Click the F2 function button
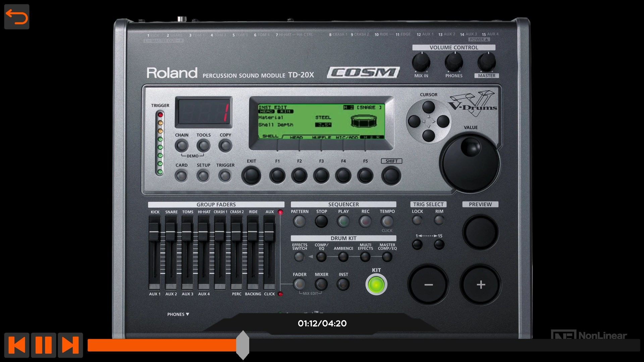 299,176
